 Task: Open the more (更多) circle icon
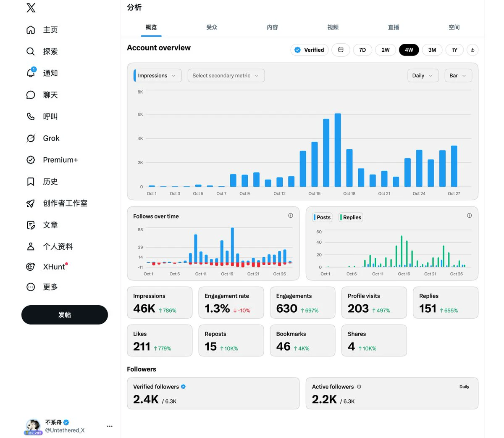coord(31,287)
